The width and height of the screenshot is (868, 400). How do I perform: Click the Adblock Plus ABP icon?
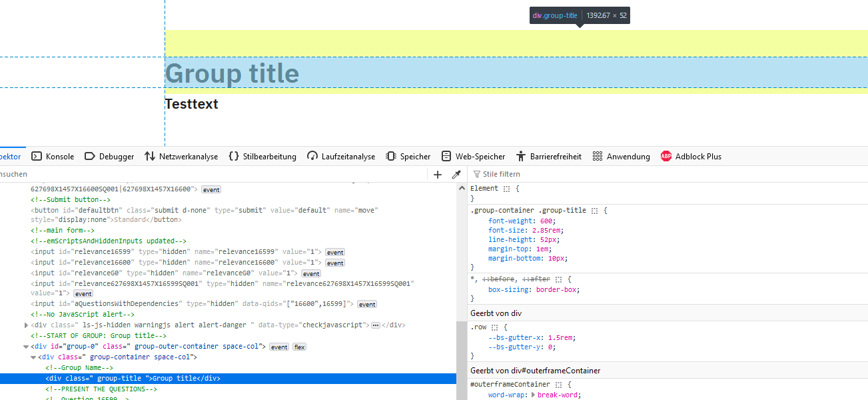click(665, 157)
